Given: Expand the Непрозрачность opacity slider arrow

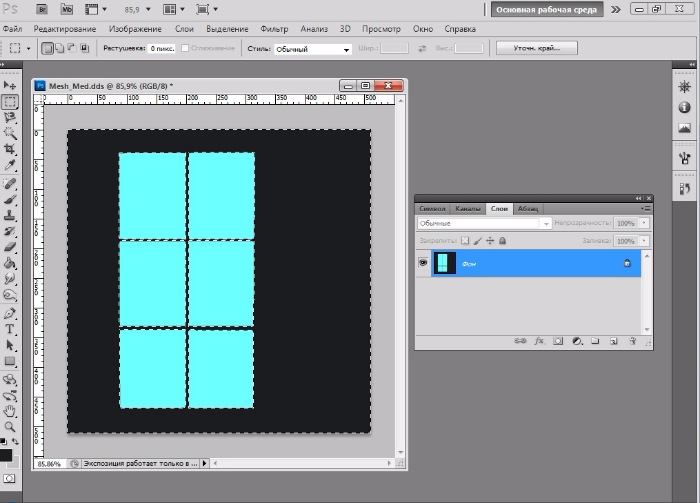Looking at the screenshot, I should pos(644,223).
